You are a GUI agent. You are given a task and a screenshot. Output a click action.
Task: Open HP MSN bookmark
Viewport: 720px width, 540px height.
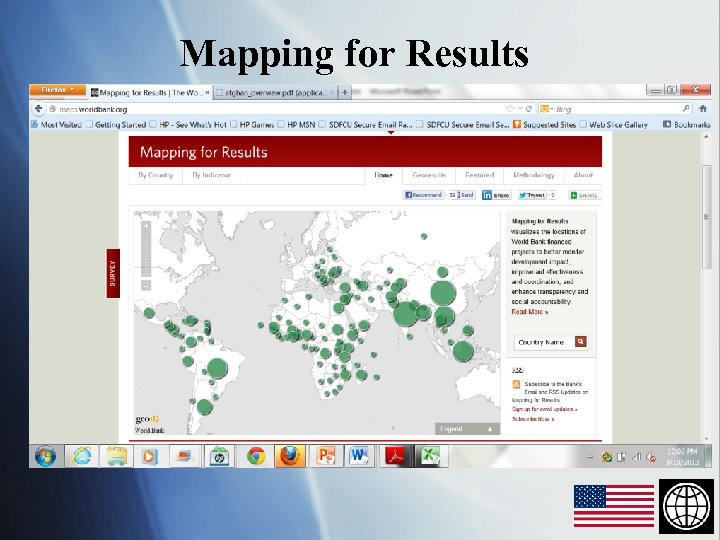pos(297,124)
